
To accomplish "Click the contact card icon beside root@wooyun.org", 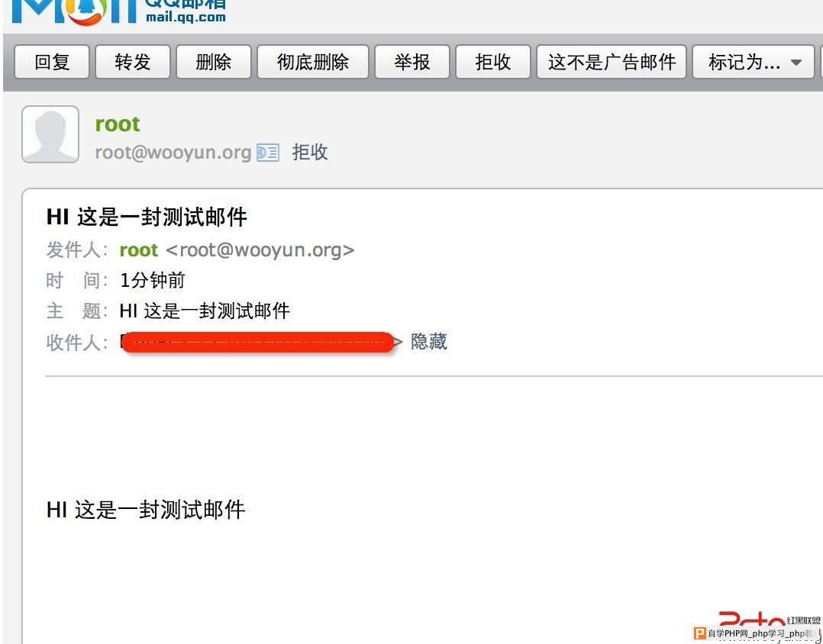I will tap(268, 153).
